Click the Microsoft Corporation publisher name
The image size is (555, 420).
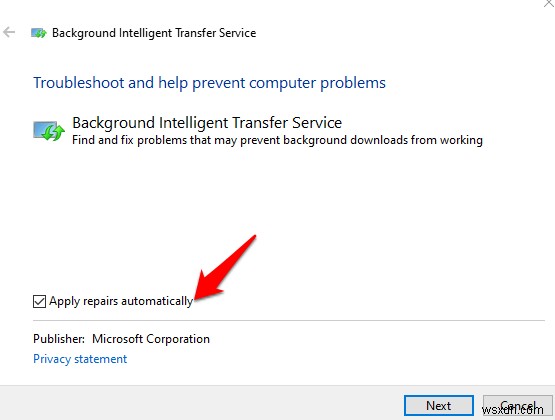(x=151, y=339)
